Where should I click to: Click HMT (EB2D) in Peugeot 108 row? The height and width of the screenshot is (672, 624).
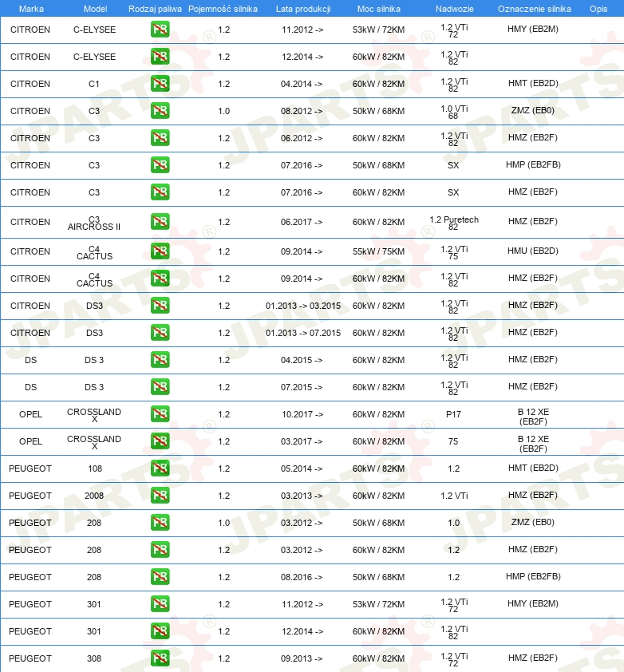[533, 468]
